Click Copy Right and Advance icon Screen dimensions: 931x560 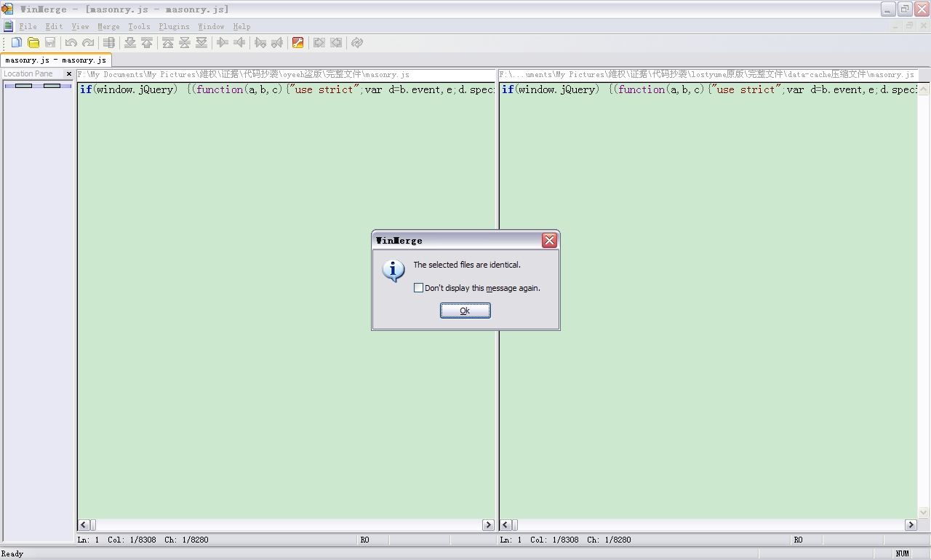[260, 43]
